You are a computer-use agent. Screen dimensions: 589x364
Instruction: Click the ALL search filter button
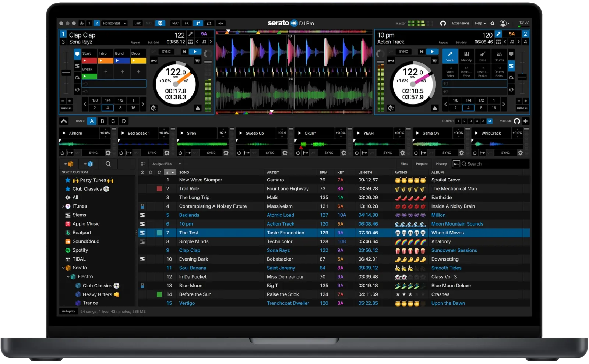[456, 164]
